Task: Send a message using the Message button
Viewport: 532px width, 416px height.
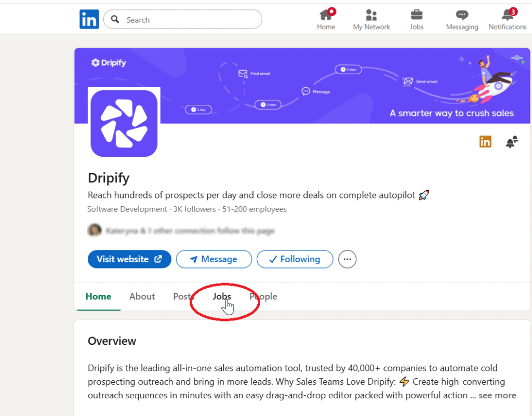Action: [x=214, y=259]
